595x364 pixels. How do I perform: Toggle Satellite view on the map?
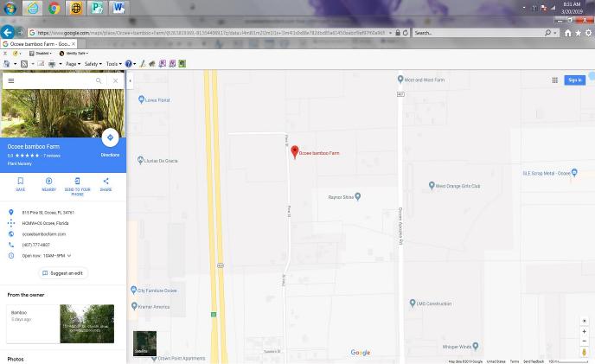pyautogui.click(x=144, y=343)
